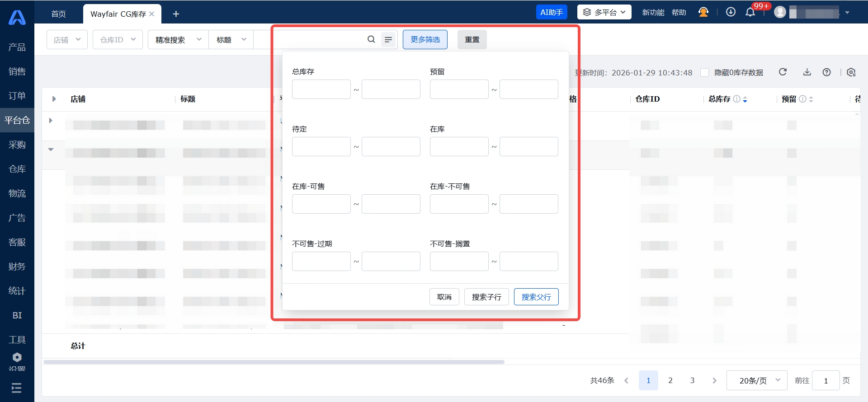Click the refresh data icon
This screenshot has width=868, height=402.
coord(783,72)
